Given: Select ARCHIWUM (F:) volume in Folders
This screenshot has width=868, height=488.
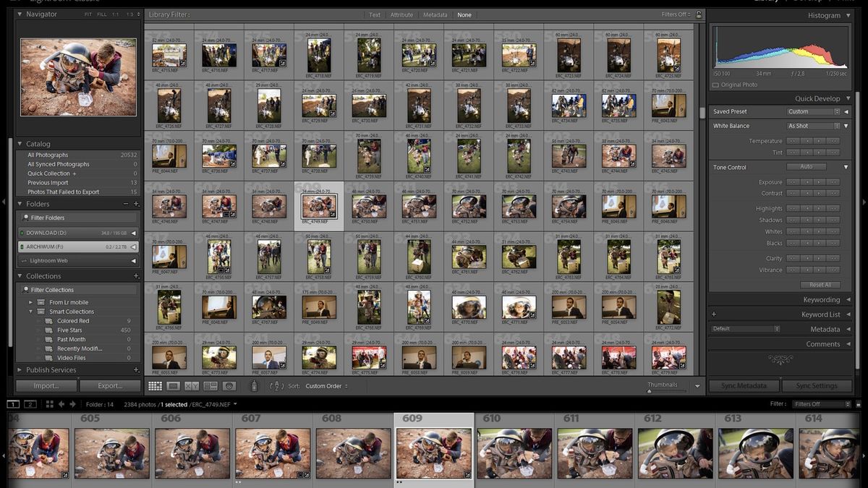Looking at the screenshot, I should (x=77, y=247).
